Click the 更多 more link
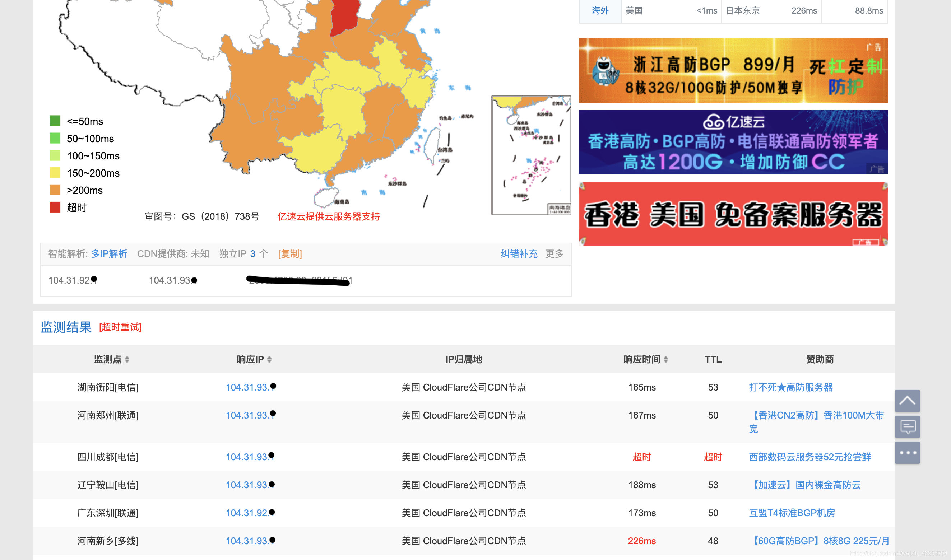Viewport: 951px width, 560px height. pos(554,253)
